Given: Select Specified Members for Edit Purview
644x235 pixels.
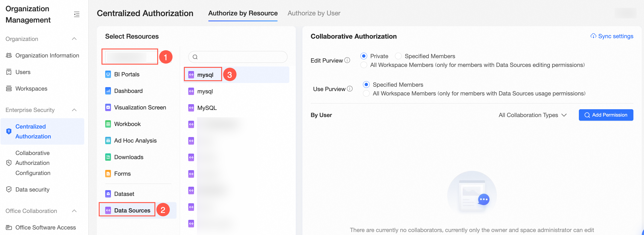Looking at the screenshot, I should pos(398,56).
